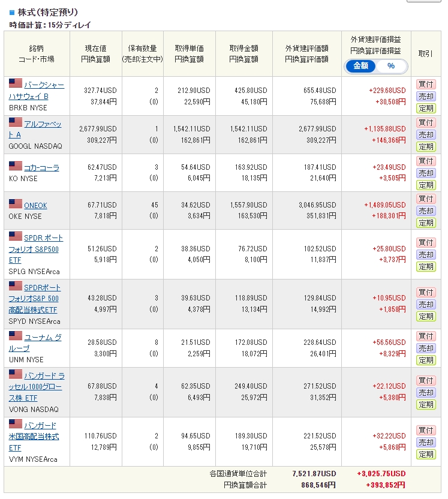This screenshot has height=499, width=448.
Task: Open the ONEOK stock details link
Action: click(x=35, y=205)
